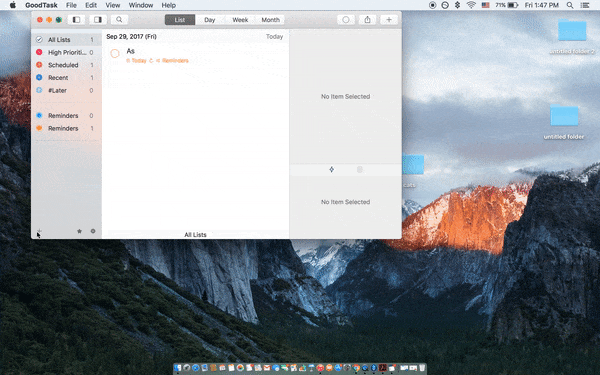
Task: Click the blue icon beside Recent
Action: tap(39, 77)
